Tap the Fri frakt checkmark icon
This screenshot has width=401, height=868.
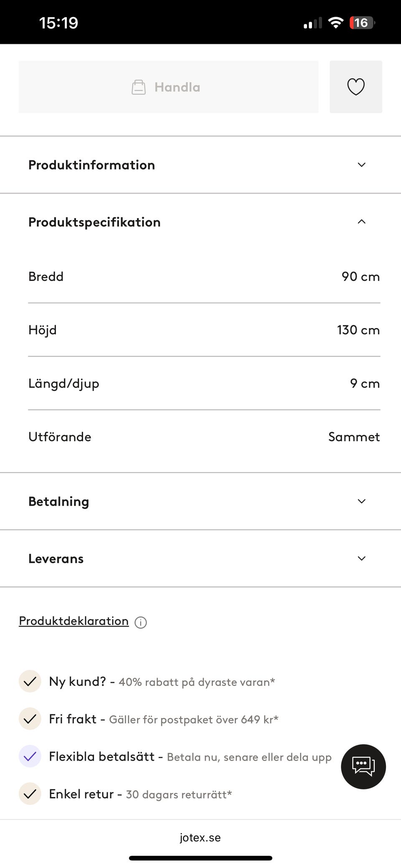click(30, 719)
